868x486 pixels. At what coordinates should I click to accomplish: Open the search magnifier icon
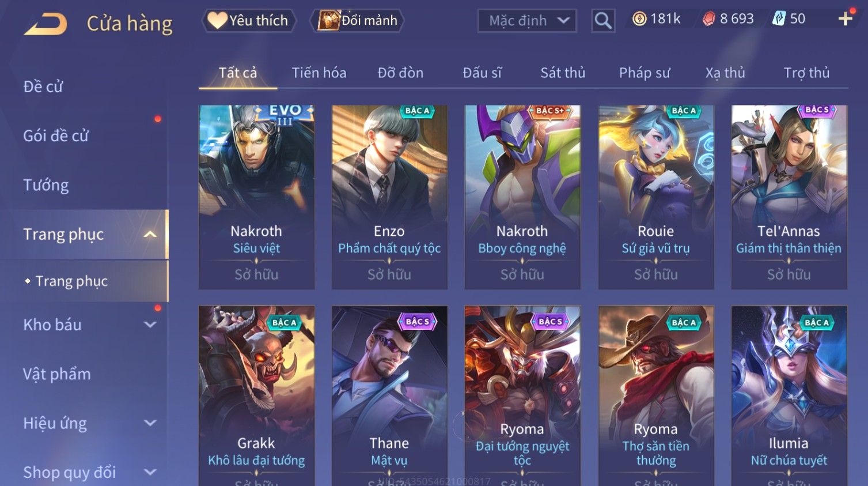[x=603, y=21]
